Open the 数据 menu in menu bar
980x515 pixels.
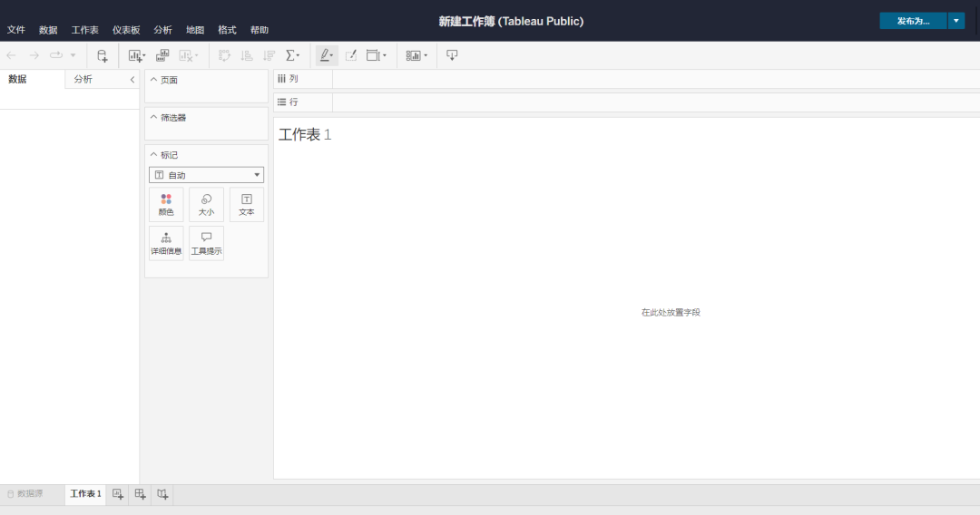pos(48,30)
